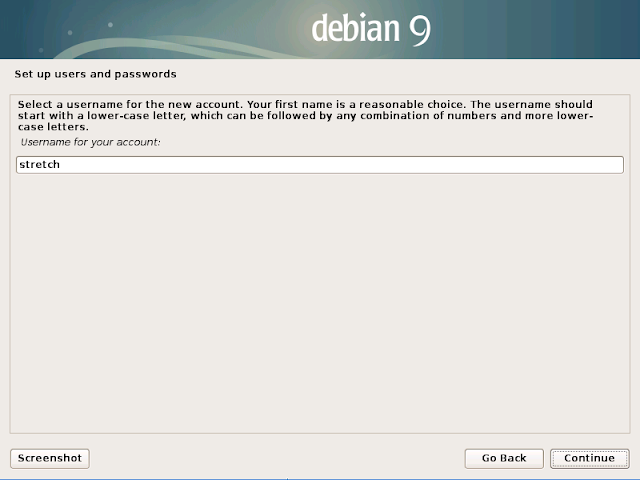Click the 'Username for your account:' label
Viewport: 640px width, 480px height.
[x=90, y=142]
